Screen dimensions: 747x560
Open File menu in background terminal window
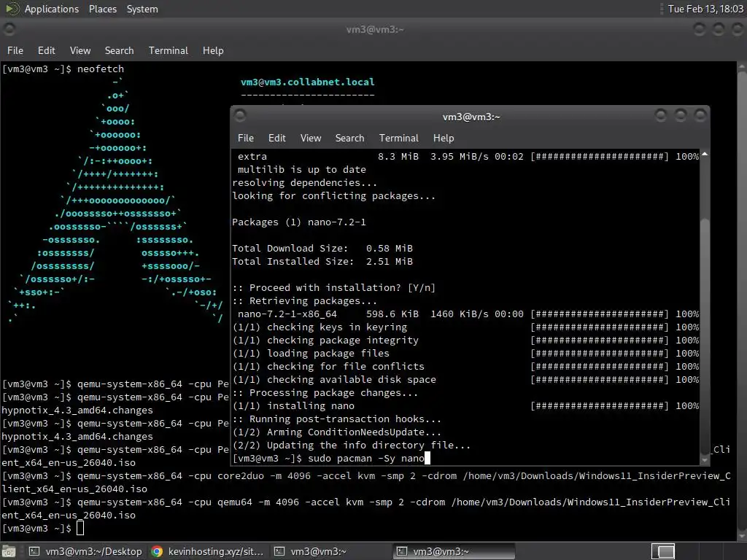point(15,50)
